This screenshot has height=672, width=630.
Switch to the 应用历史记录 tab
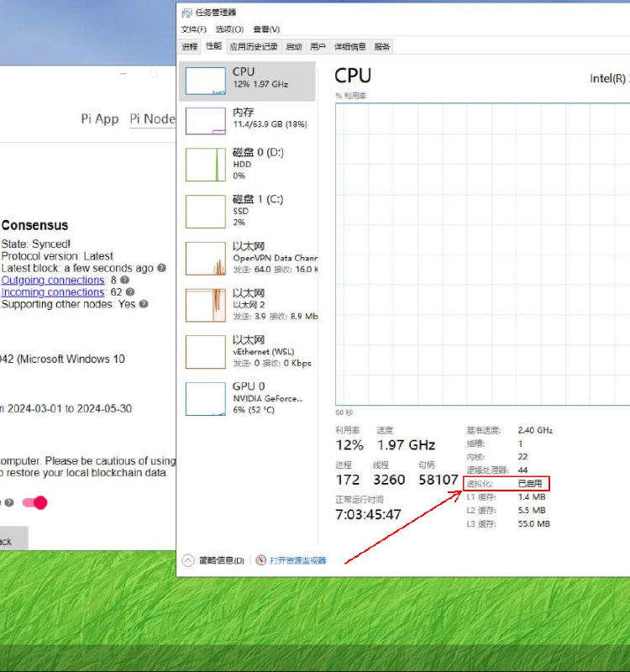[254, 47]
